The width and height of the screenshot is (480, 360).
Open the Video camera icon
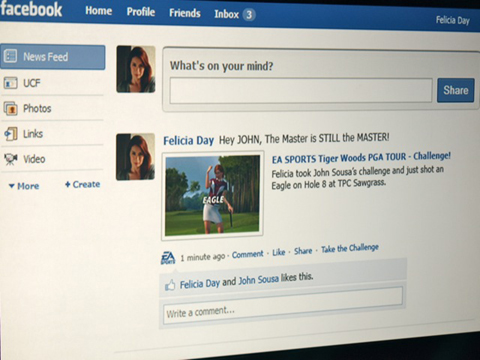[x=11, y=159]
